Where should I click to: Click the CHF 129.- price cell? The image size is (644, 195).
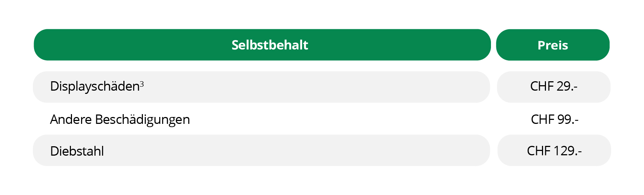point(554,151)
